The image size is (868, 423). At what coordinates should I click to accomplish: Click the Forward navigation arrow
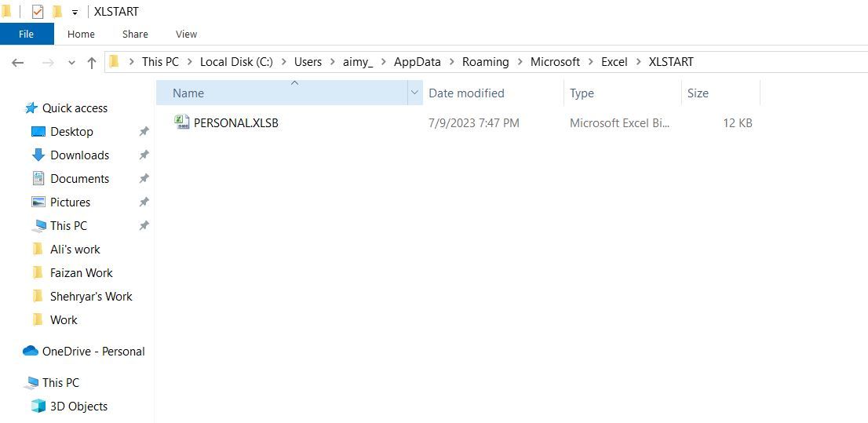(x=48, y=63)
